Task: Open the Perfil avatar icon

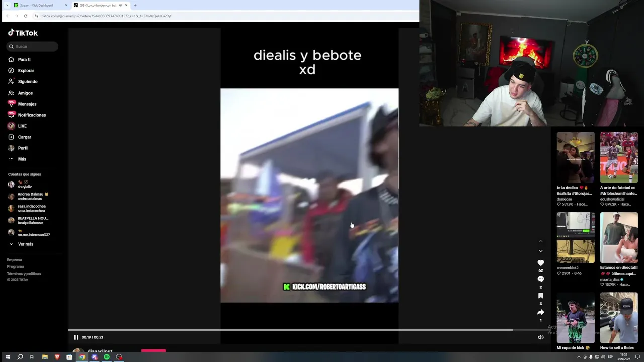Action: pos(11,148)
